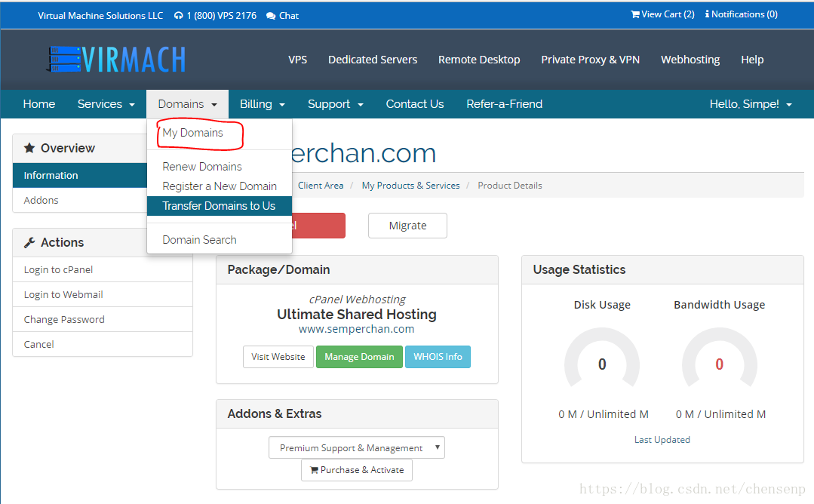Click the headset phone icon
Image resolution: width=814 pixels, height=504 pixels.
178,16
